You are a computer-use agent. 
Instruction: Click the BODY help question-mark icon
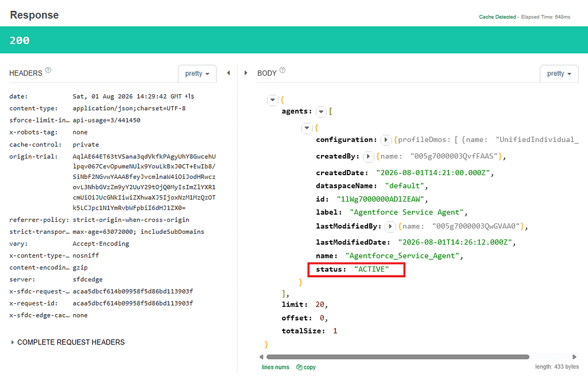click(x=283, y=70)
